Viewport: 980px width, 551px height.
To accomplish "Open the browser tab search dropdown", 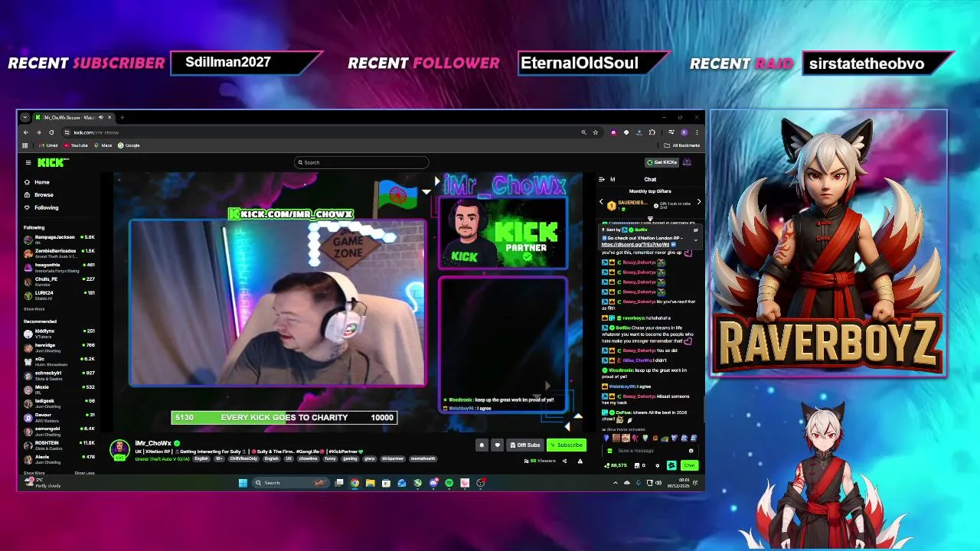I will pos(25,117).
